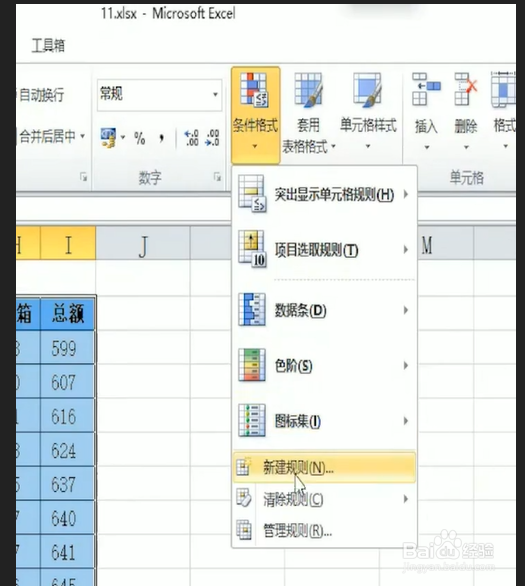Select 图标集(I) menu item
Viewport: 525px width, 586px height.
tap(324, 421)
